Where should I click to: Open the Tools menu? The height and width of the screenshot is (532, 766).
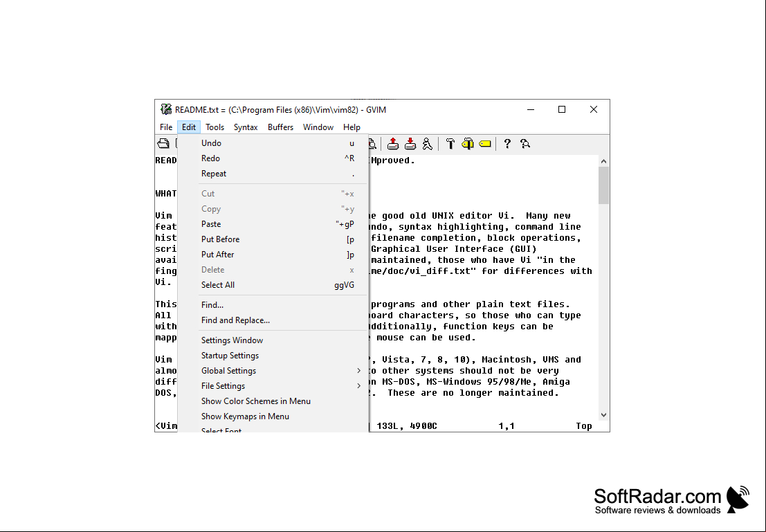point(215,127)
